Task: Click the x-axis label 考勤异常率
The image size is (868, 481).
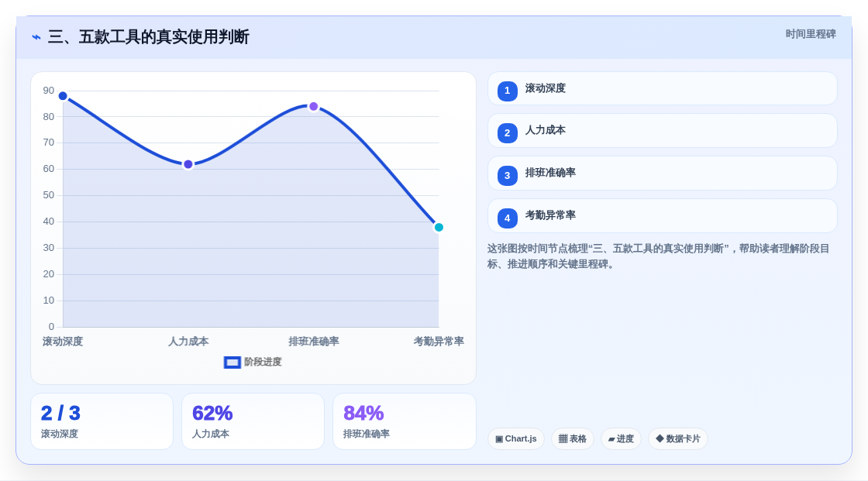Action: [439, 342]
